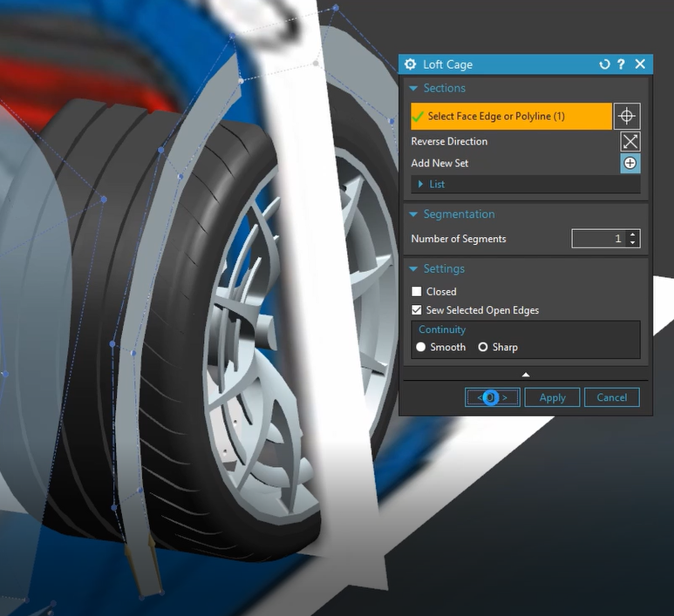The height and width of the screenshot is (616, 674).
Task: Collapse the Segmentation group
Action: (x=413, y=214)
